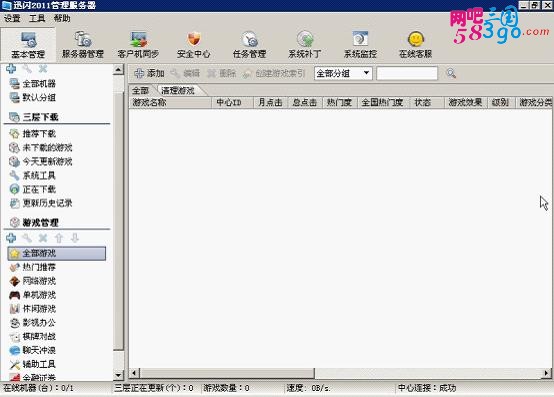Screen dimensions: 554x397
Task: Select 未下载的游戏 in sidebar
Action: (41, 148)
